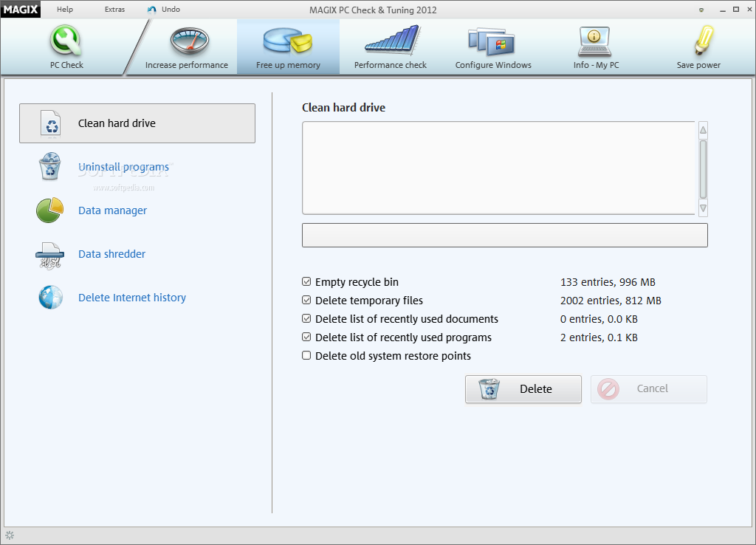
Task: Toggle Delete list of recently used documents
Action: [306, 318]
